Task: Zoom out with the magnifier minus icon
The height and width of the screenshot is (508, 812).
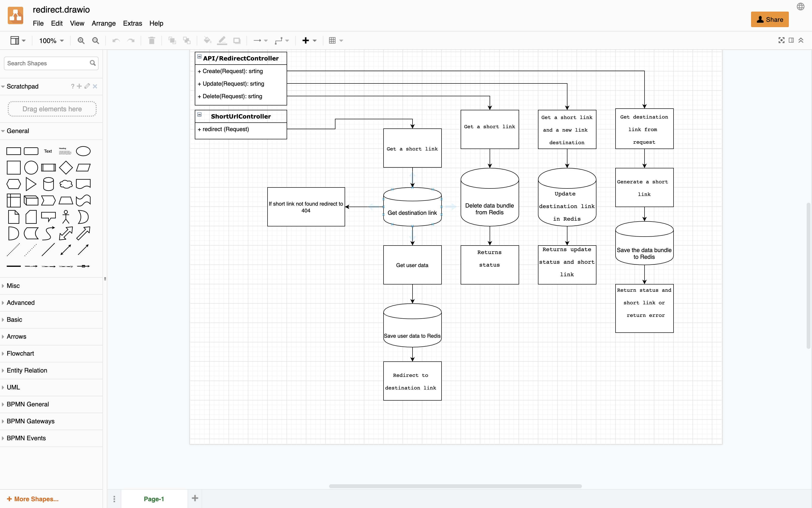Action: coord(96,41)
